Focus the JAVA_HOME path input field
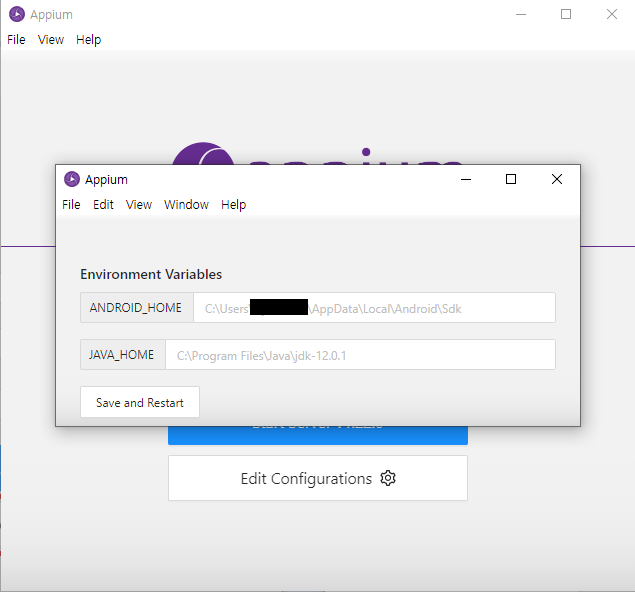The image size is (635, 592). pos(360,355)
